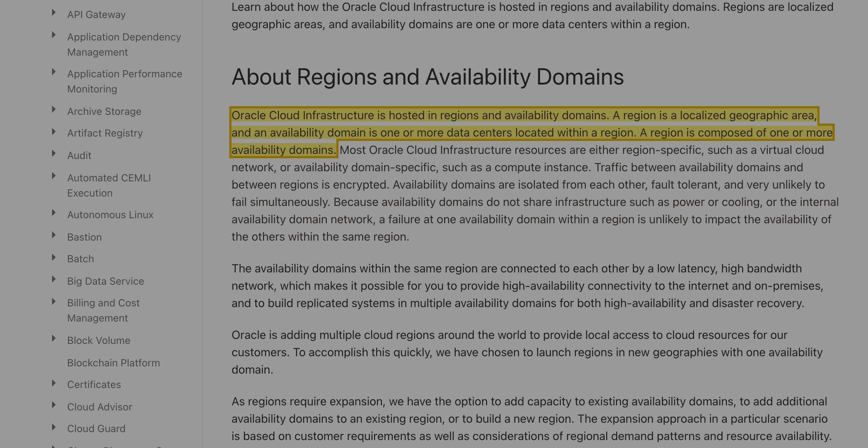The width and height of the screenshot is (868, 448).
Task: Select Big Data Service entry
Action: point(106,281)
